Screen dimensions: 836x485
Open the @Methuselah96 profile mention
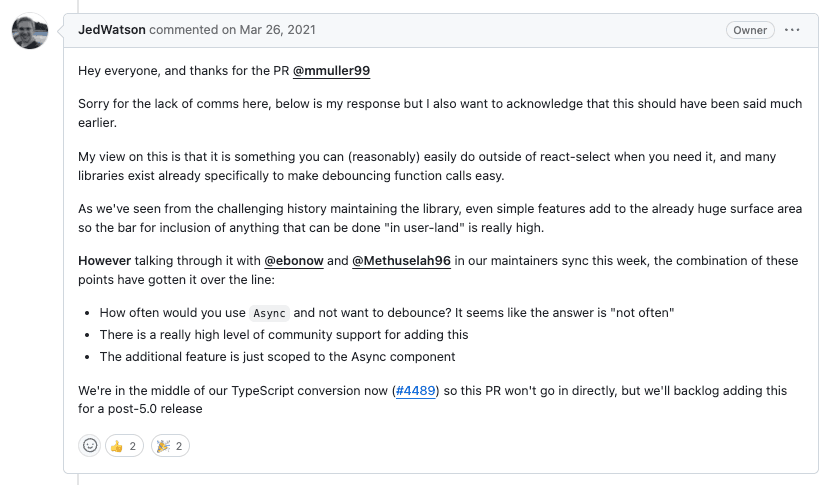(401, 261)
